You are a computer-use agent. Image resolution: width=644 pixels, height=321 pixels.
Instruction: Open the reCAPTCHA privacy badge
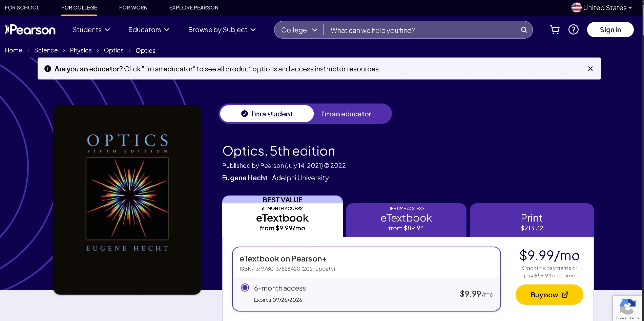coord(627,308)
